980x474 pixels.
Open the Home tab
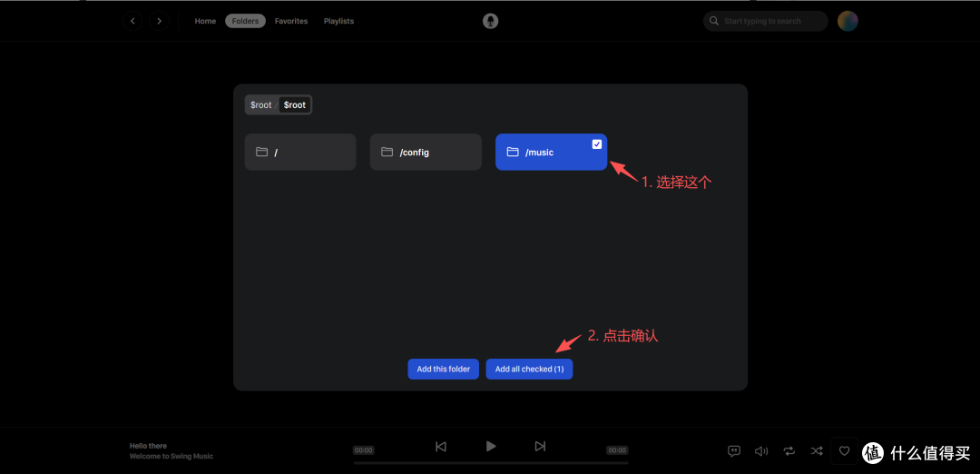(x=205, y=21)
